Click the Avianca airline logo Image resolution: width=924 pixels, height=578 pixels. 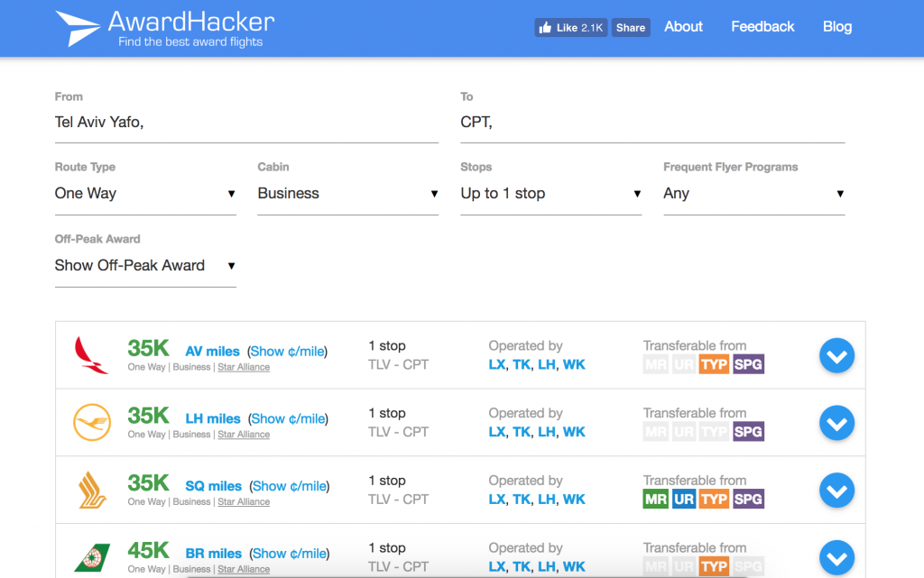[x=91, y=355]
